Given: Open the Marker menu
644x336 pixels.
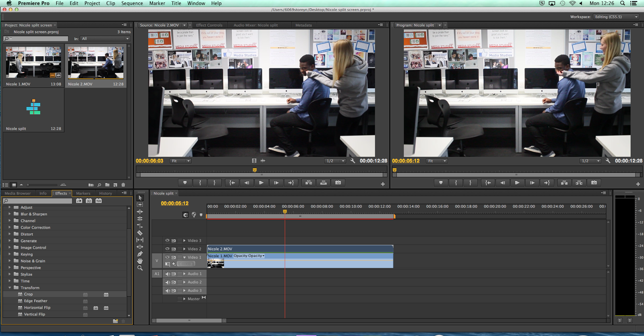Looking at the screenshot, I should [157, 3].
